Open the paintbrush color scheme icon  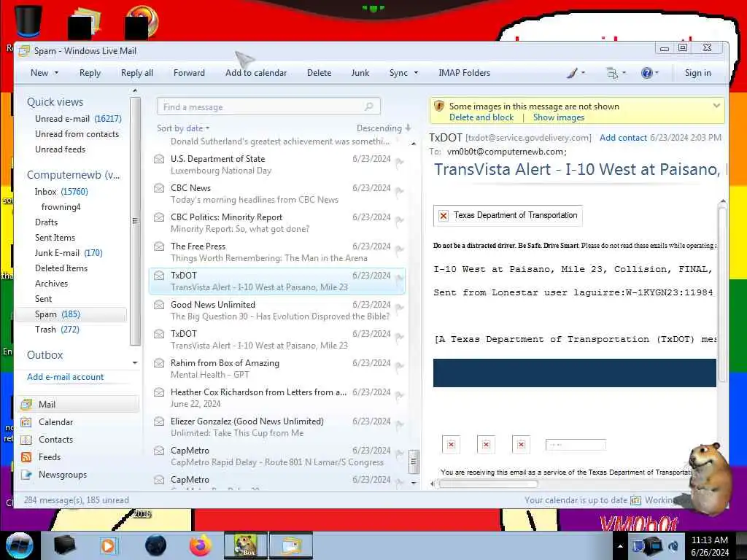click(x=572, y=73)
